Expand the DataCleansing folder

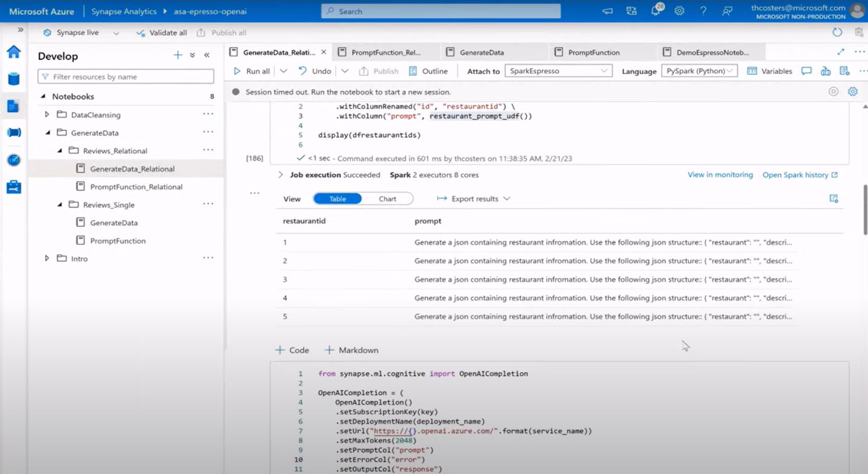[x=47, y=114]
